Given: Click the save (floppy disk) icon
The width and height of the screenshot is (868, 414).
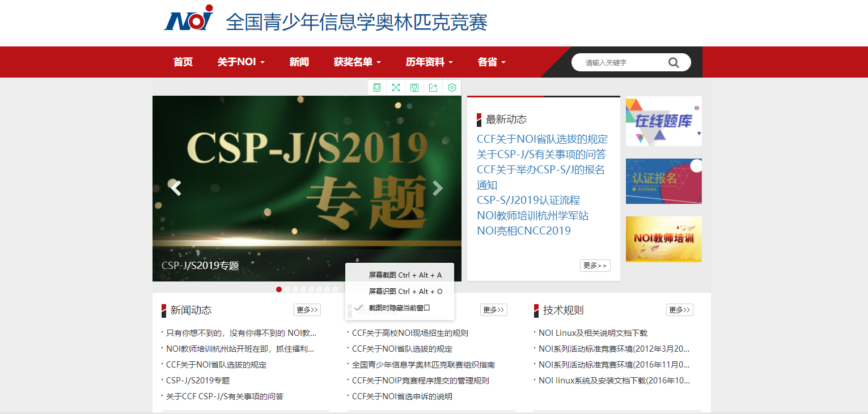Looking at the screenshot, I should click(x=414, y=87).
